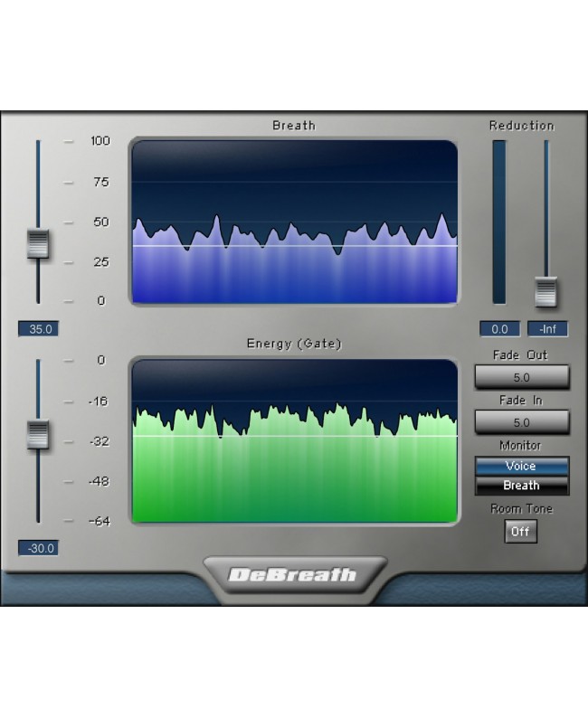Click the reduction meter readout 0.0
588x718 pixels.
click(x=499, y=329)
